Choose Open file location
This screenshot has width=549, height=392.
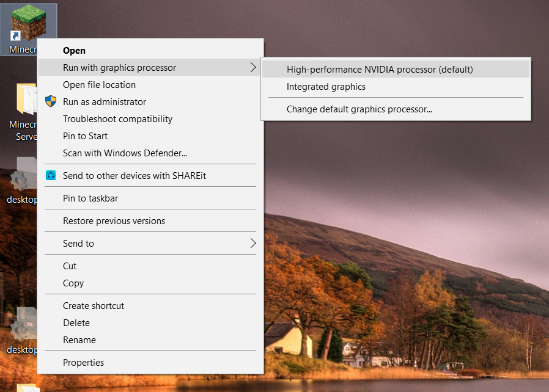(150, 85)
